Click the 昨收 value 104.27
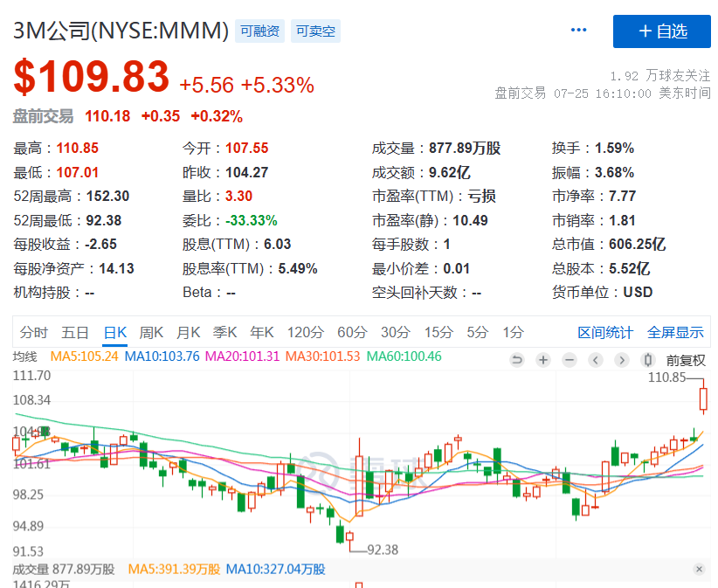 coord(247,173)
